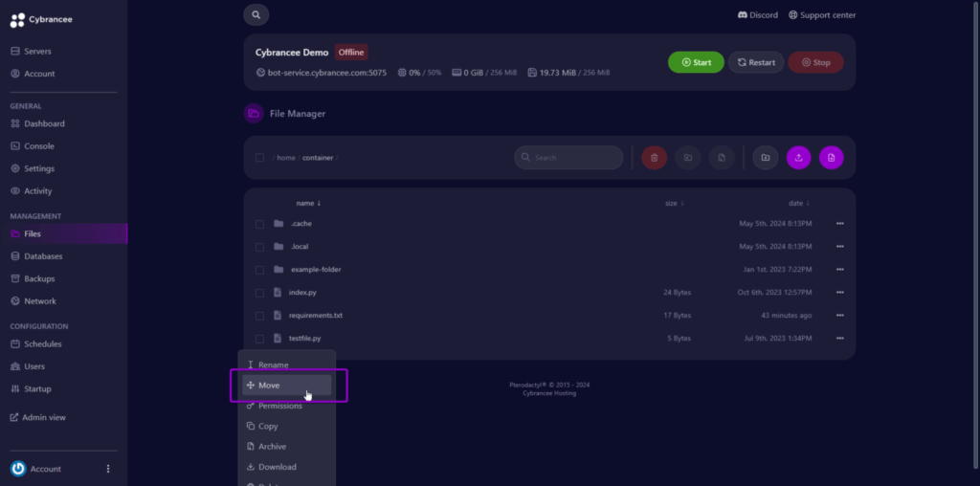Open the index.py file
Image resolution: width=980 pixels, height=486 pixels.
pyautogui.click(x=302, y=293)
